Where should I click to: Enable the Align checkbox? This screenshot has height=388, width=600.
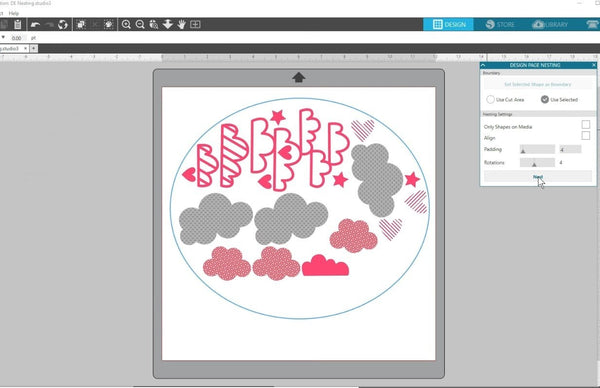tap(585, 136)
